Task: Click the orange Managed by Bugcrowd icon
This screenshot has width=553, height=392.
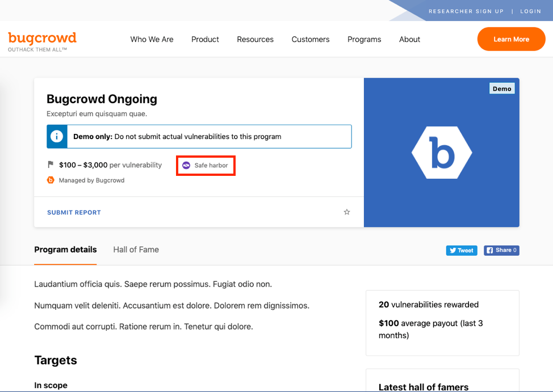Action: (51, 180)
